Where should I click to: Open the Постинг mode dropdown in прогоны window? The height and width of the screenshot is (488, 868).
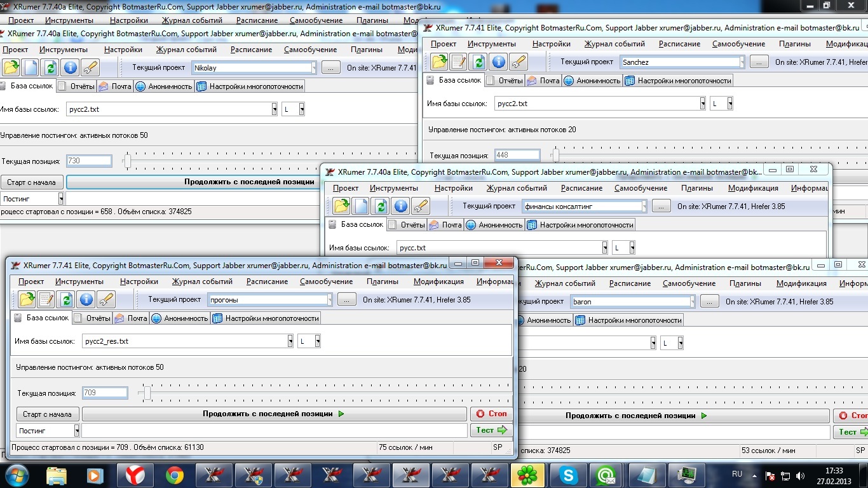pyautogui.click(x=77, y=430)
